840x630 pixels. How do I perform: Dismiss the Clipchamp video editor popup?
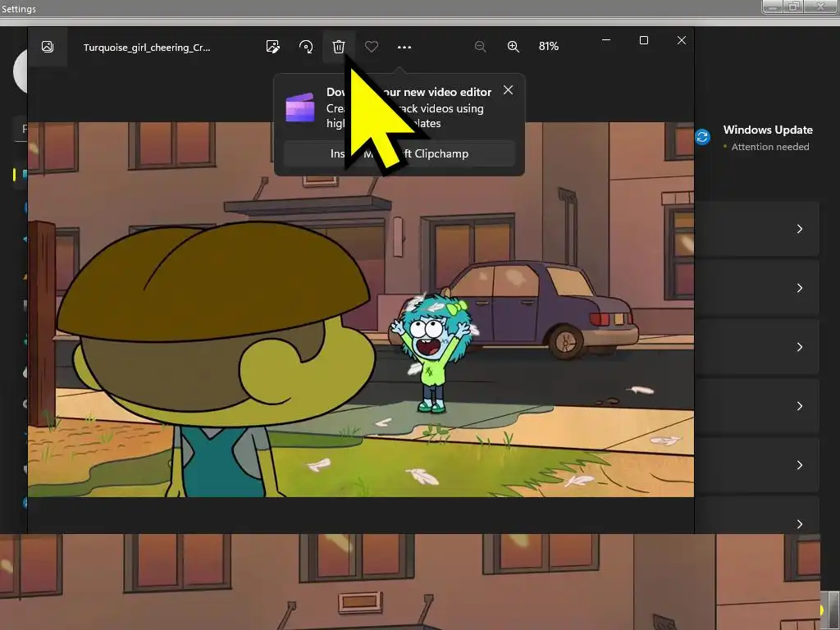pos(508,90)
